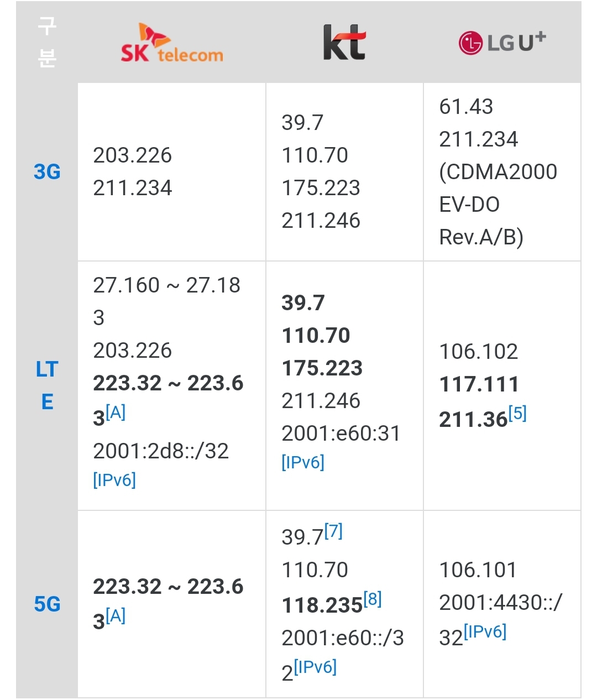
Task: Open the 5G row header link
Action: click(x=47, y=604)
